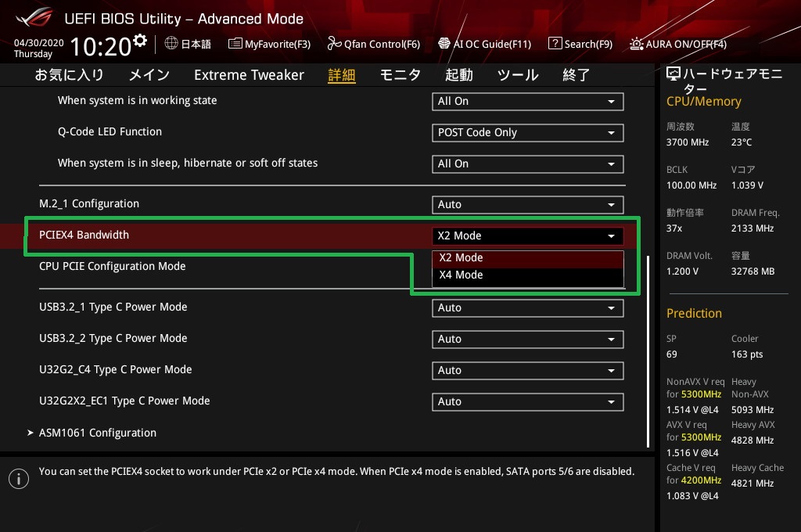
Task: Open the Extreme Tweaker tab
Action: (249, 75)
